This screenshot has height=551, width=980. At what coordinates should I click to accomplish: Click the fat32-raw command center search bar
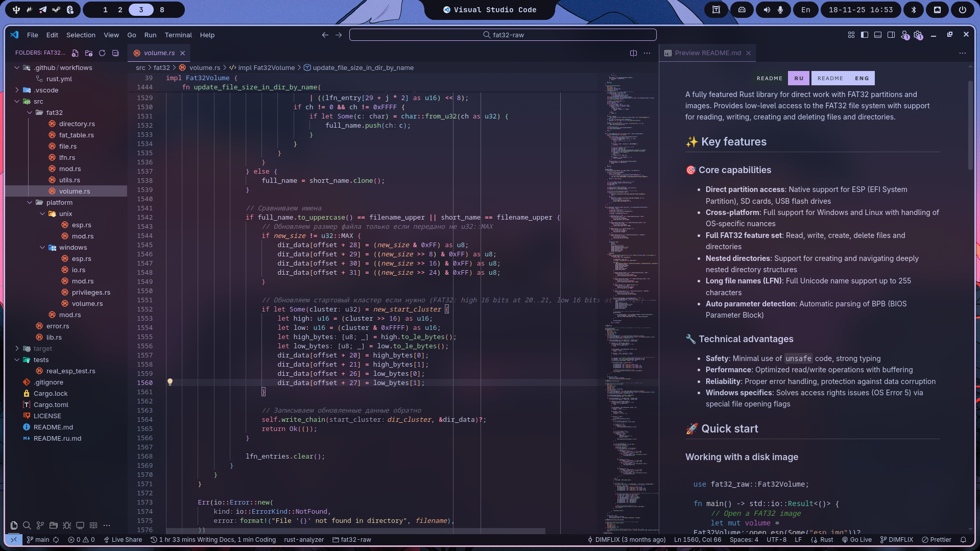(503, 35)
